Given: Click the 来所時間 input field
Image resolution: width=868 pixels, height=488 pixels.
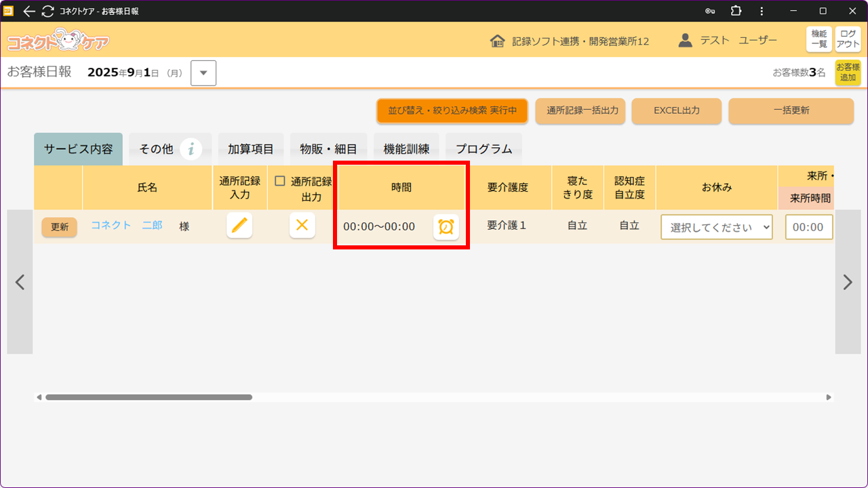Looking at the screenshot, I should click(808, 227).
